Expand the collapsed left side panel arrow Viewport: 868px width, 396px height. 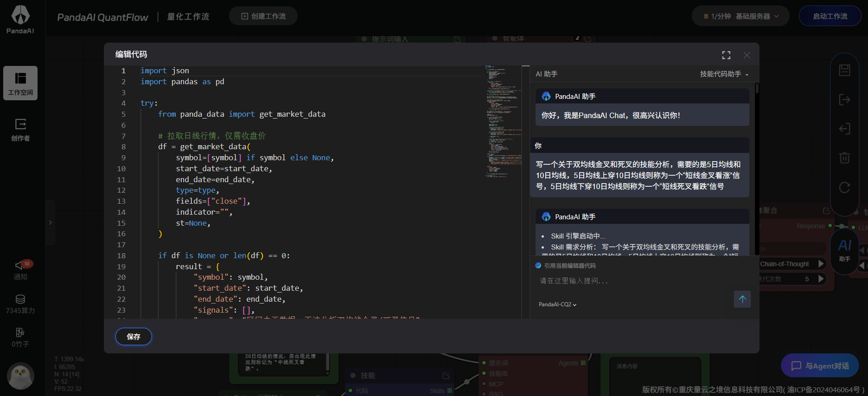click(50, 222)
